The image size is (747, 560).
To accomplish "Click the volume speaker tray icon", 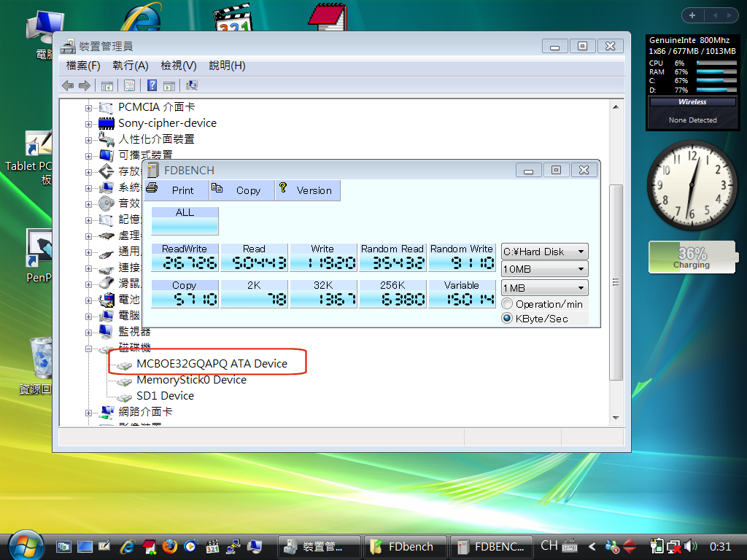I will tap(690, 546).
